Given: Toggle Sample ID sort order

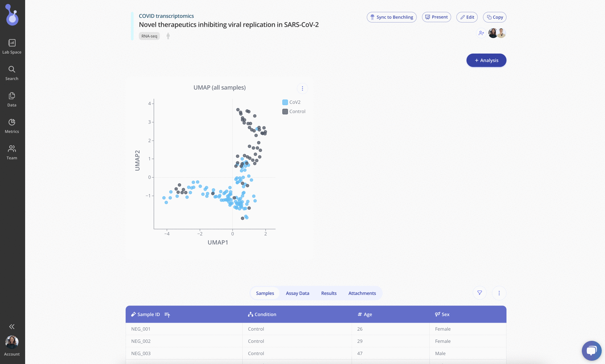Looking at the screenshot, I should pyautogui.click(x=167, y=315).
